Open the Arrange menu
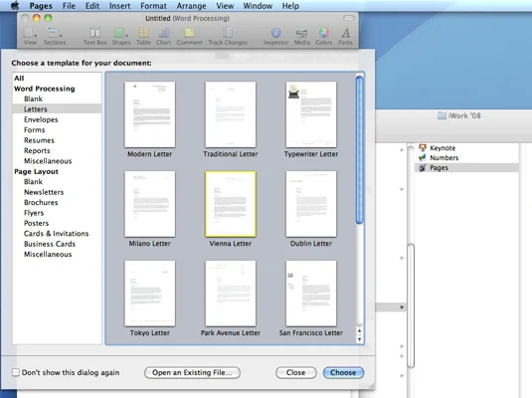 point(191,6)
